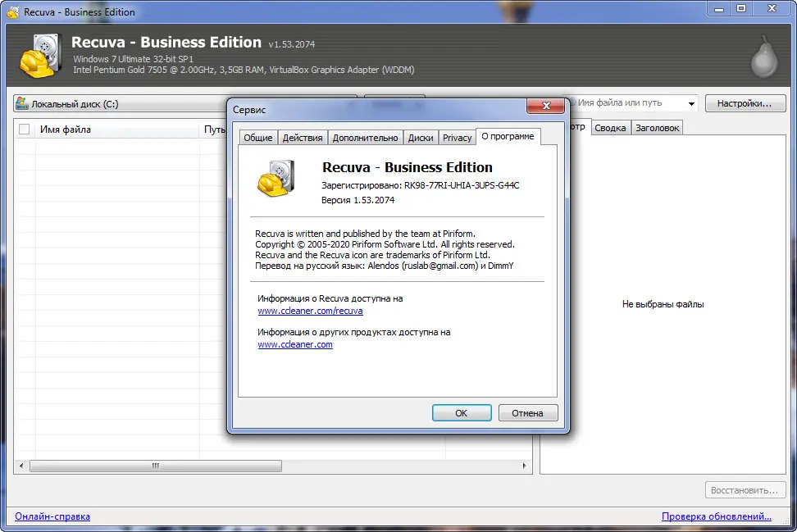
Task: Click the local disk drive icon
Action: click(22, 103)
